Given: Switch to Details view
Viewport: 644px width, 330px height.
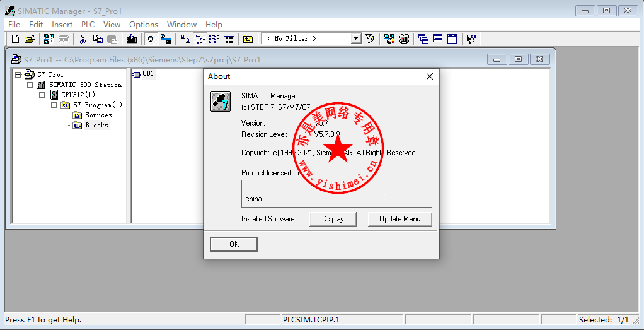Looking at the screenshot, I should tap(229, 39).
